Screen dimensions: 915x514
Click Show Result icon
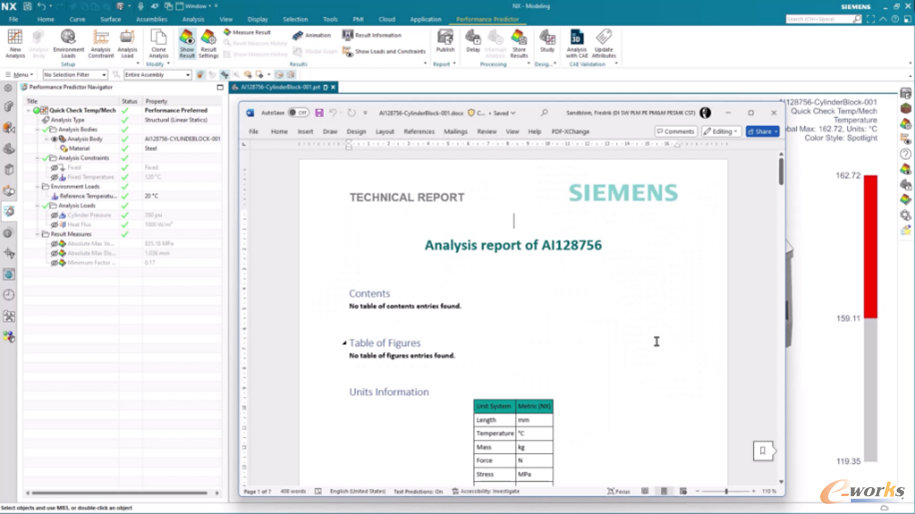(187, 43)
